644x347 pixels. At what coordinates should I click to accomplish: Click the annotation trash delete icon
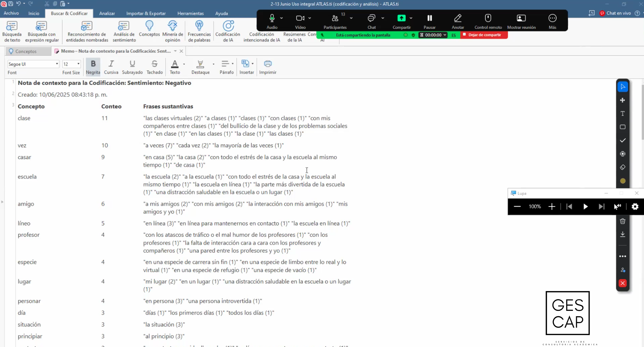[622, 221]
